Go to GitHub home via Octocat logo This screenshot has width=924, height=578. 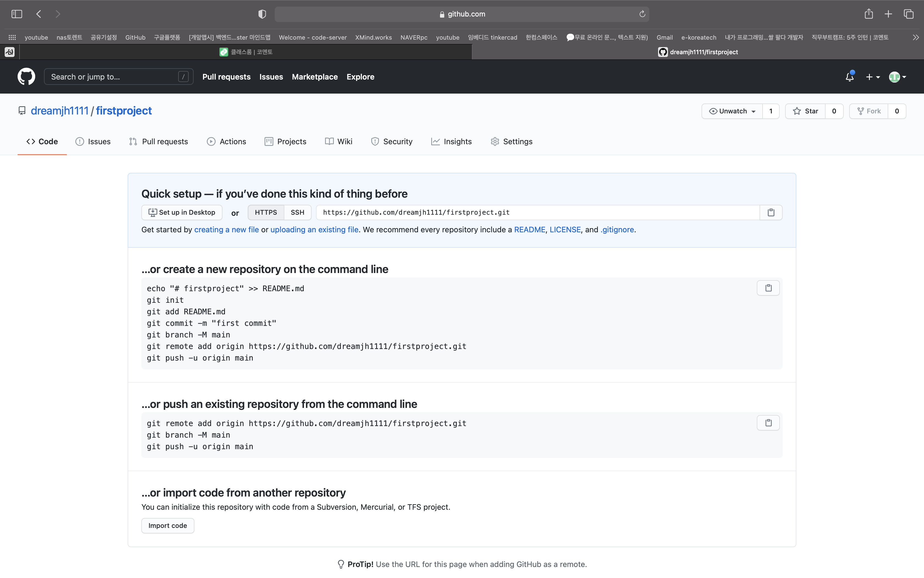[x=26, y=77]
